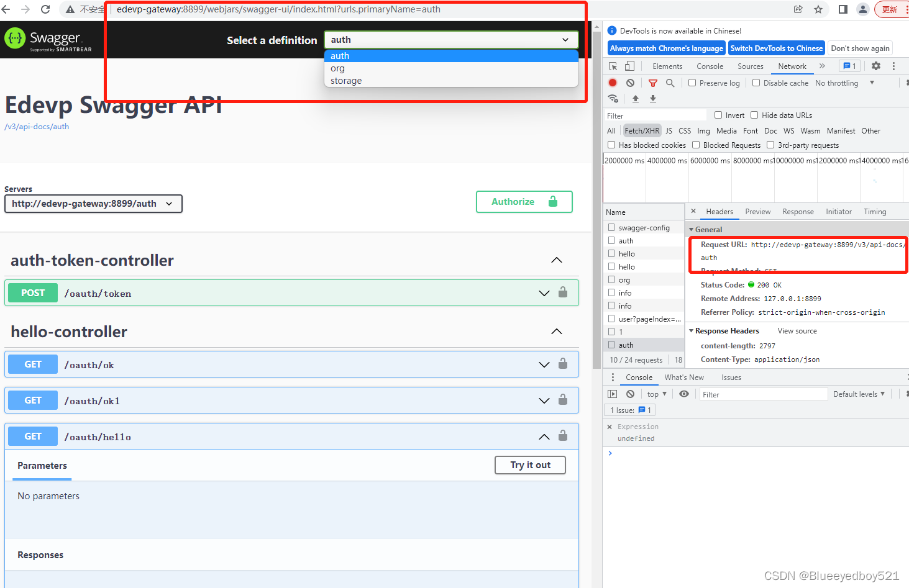Reload the page in the browser
Viewport: 909px width, 588px height.
click(x=45, y=9)
